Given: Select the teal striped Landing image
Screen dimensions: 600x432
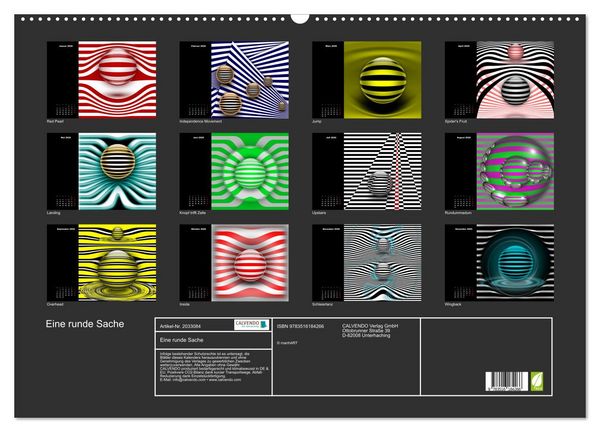Looking at the screenshot, I should click(117, 171).
